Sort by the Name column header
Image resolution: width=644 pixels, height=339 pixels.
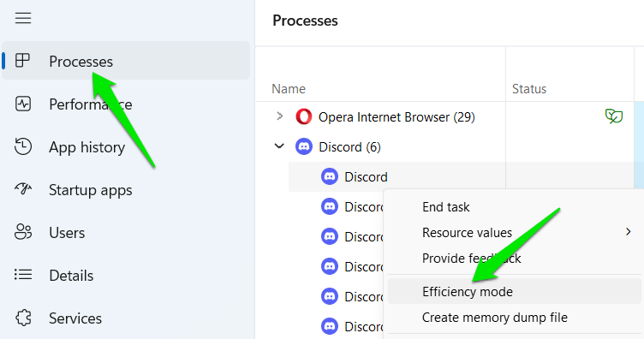click(x=289, y=89)
